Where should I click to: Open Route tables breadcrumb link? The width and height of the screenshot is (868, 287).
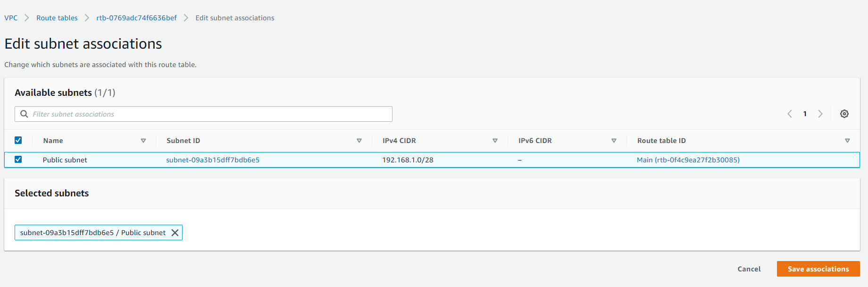pos(57,18)
